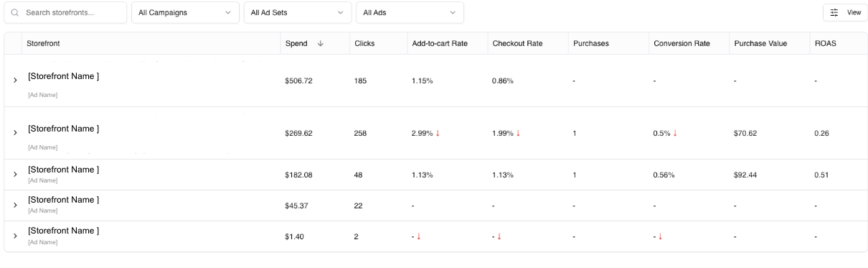Expand the $506.72 storefront row

click(x=15, y=80)
